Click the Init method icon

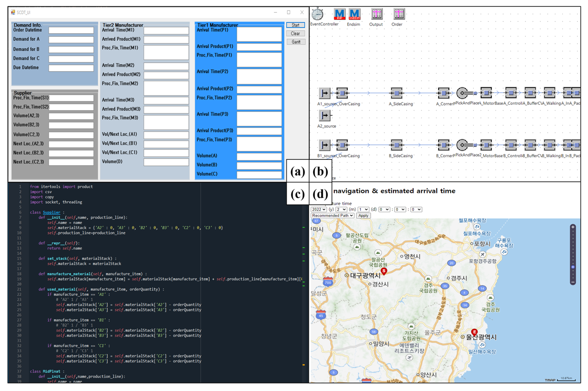click(x=339, y=14)
